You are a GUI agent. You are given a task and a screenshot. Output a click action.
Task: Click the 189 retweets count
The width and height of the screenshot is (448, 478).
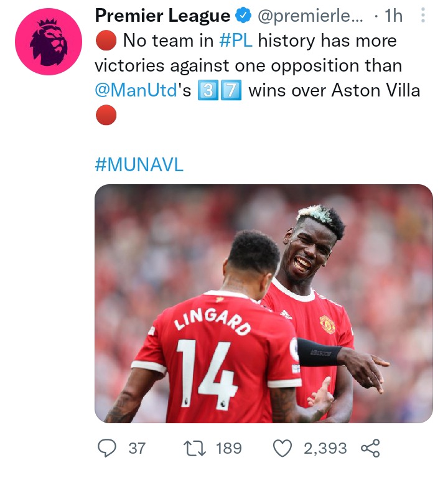[x=229, y=448]
